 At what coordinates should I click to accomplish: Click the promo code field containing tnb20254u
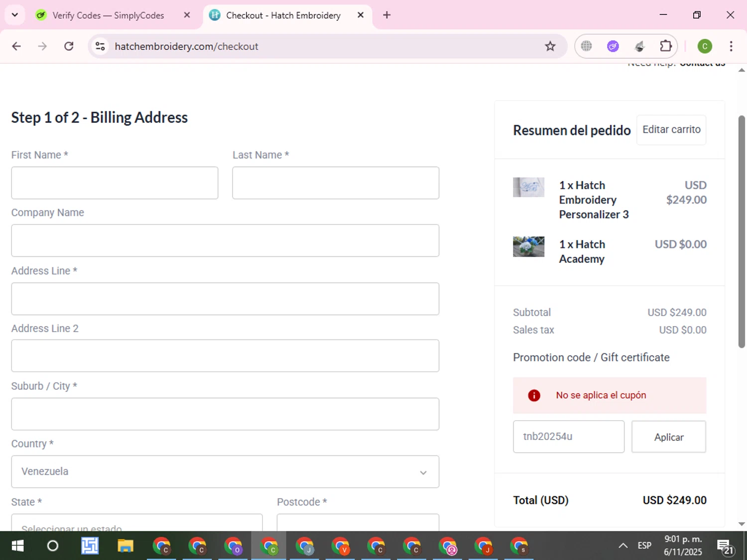[569, 437]
